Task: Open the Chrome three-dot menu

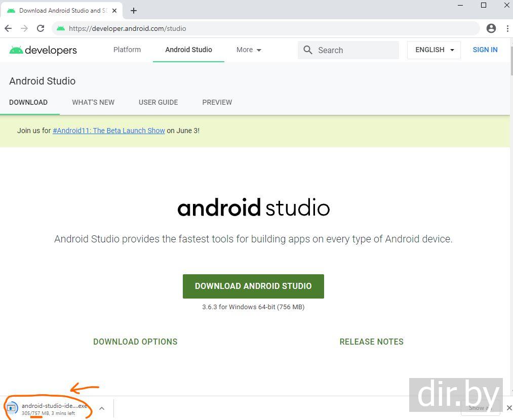Action: point(507,28)
